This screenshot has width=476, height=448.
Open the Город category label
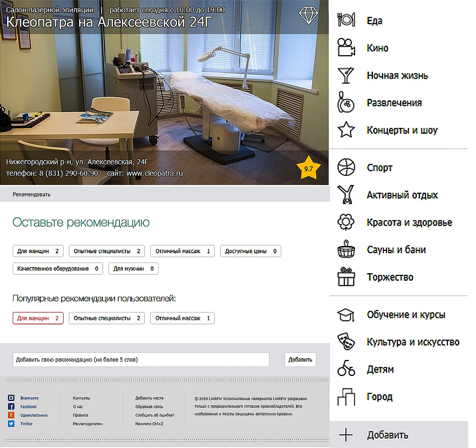[x=379, y=397]
